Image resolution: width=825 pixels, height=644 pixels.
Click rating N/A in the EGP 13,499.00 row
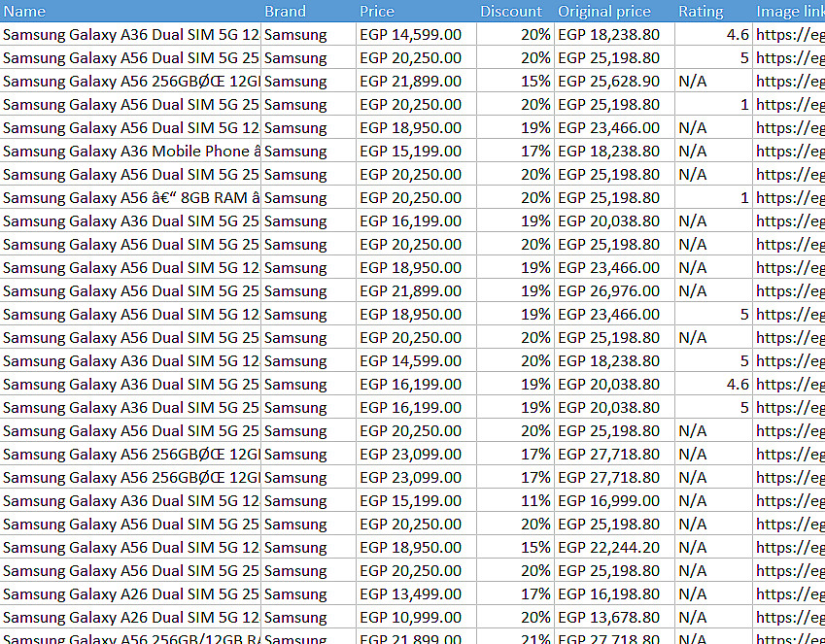[x=714, y=594]
